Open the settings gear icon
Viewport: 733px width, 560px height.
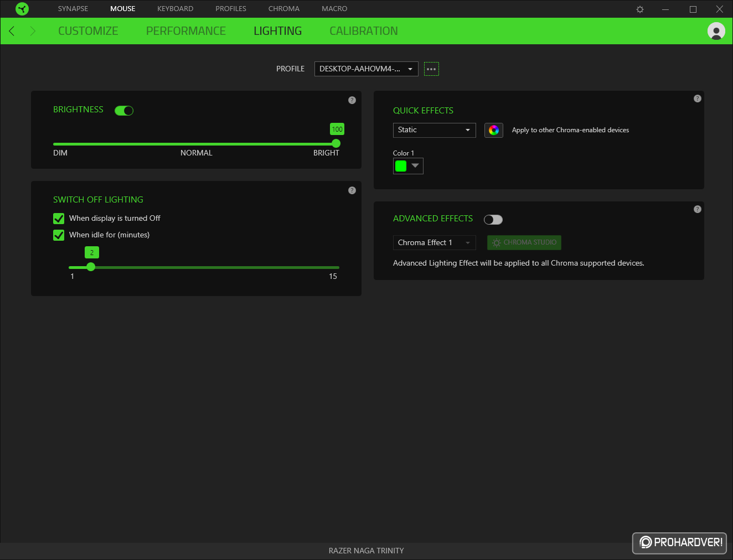tap(640, 9)
